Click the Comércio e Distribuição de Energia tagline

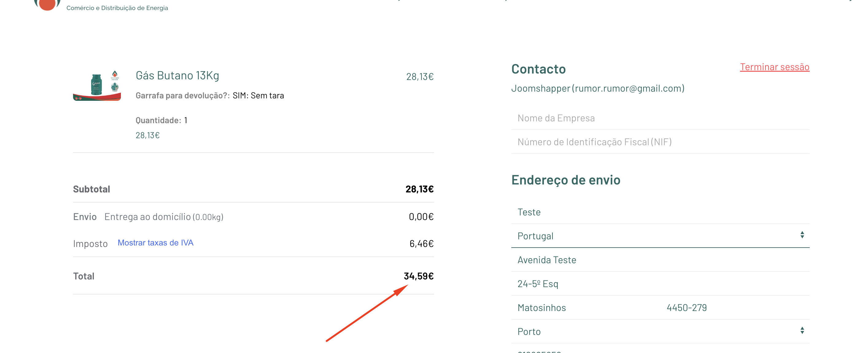point(117,8)
